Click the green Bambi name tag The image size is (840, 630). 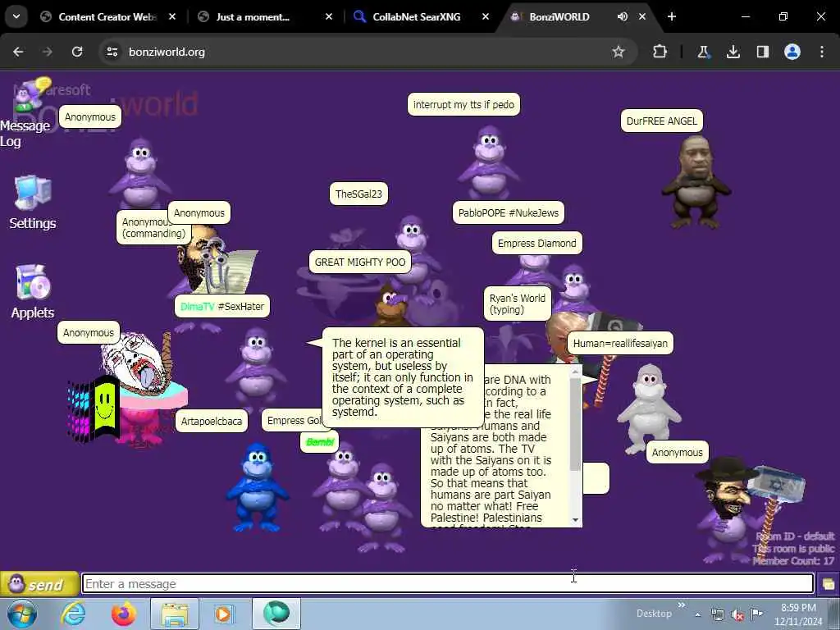click(x=320, y=442)
